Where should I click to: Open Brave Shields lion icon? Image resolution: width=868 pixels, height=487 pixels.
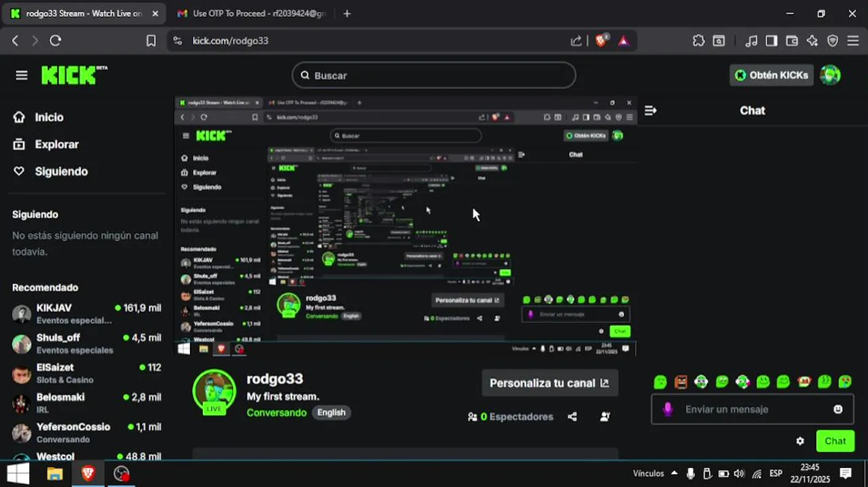point(601,41)
